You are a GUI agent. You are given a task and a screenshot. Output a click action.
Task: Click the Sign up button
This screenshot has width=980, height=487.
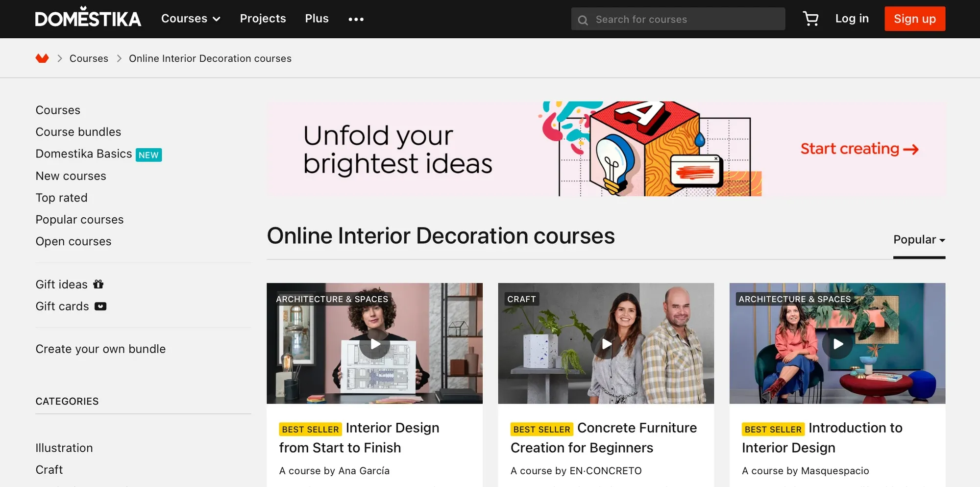click(x=915, y=19)
